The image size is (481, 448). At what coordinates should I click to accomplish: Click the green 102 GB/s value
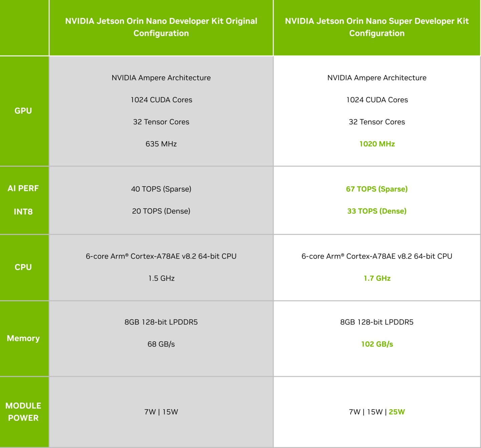click(x=377, y=344)
